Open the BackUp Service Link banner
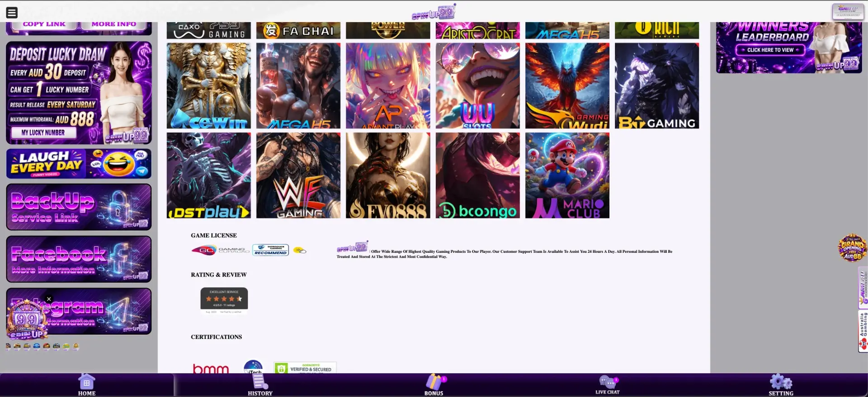Viewport: 868px width, 397px height. [79, 207]
